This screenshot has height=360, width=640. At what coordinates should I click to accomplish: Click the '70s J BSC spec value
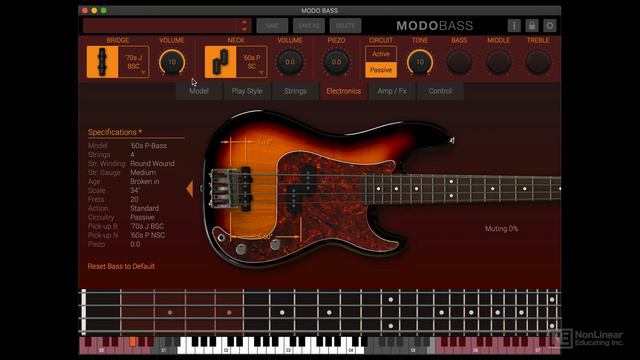[147, 226]
